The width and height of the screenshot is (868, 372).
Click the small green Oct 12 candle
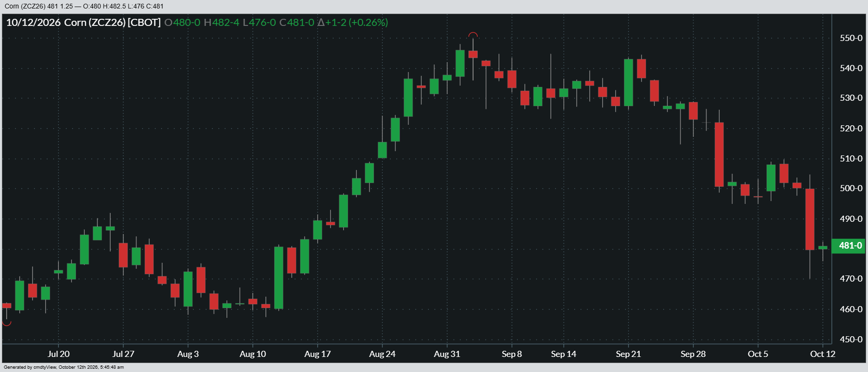(x=823, y=247)
